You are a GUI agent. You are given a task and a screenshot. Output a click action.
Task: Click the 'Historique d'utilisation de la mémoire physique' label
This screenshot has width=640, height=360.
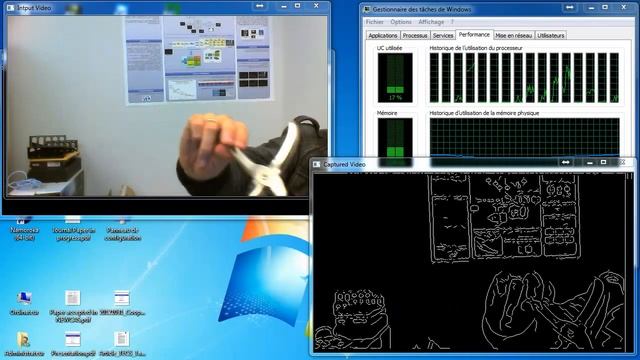(484, 113)
